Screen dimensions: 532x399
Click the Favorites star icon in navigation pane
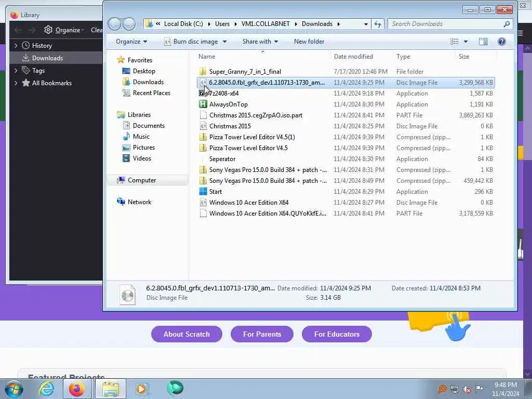click(121, 60)
